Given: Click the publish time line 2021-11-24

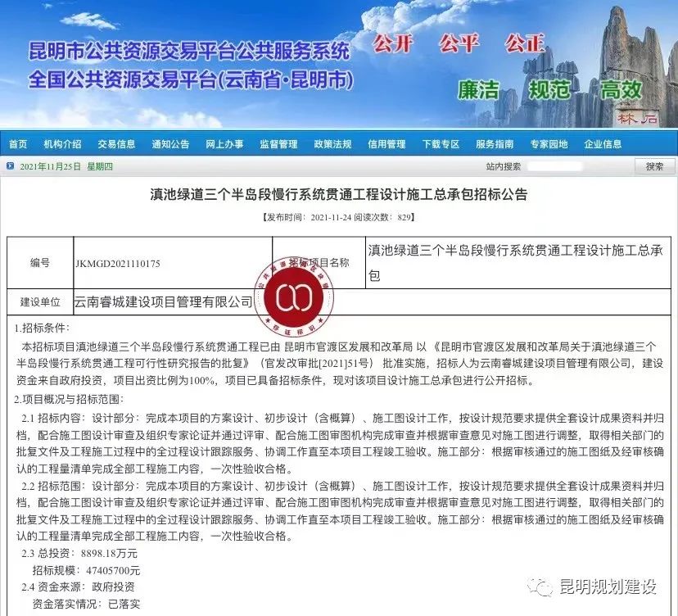Looking at the screenshot, I should 338,217.
